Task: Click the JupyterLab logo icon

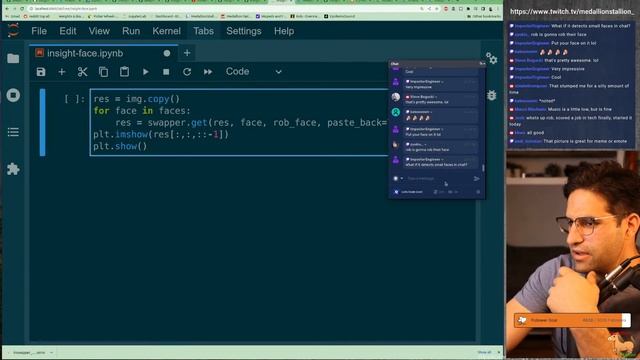Action: 13,31
